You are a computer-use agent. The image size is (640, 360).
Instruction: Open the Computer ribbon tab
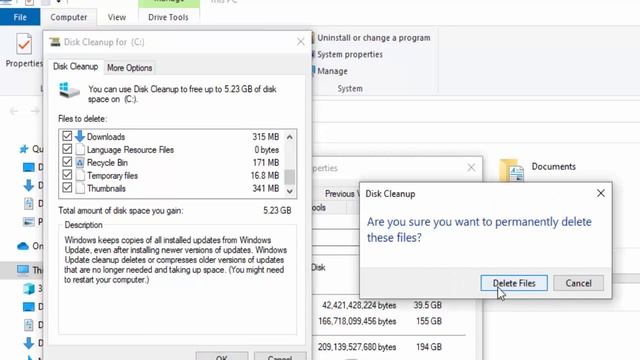[69, 17]
